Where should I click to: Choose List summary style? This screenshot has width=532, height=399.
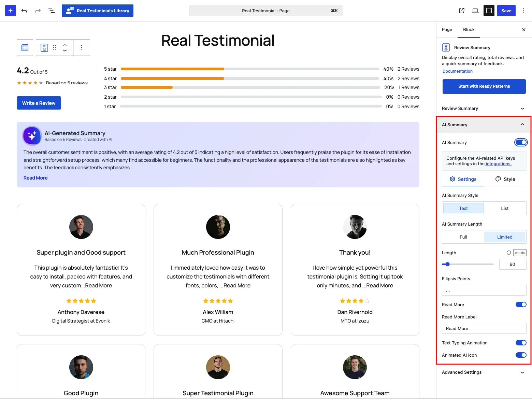tap(505, 208)
